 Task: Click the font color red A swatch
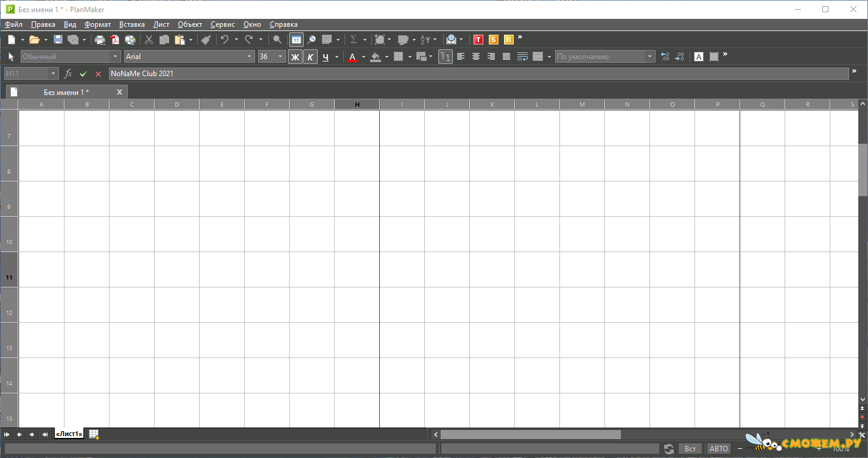point(352,57)
